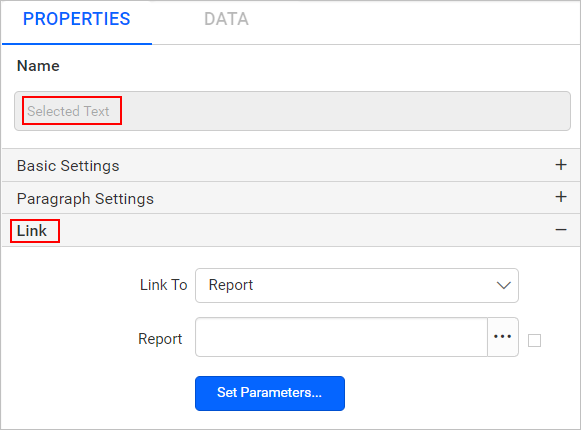This screenshot has width=581, height=430.
Task: Click the Link section header title
Action: pyautogui.click(x=32, y=231)
